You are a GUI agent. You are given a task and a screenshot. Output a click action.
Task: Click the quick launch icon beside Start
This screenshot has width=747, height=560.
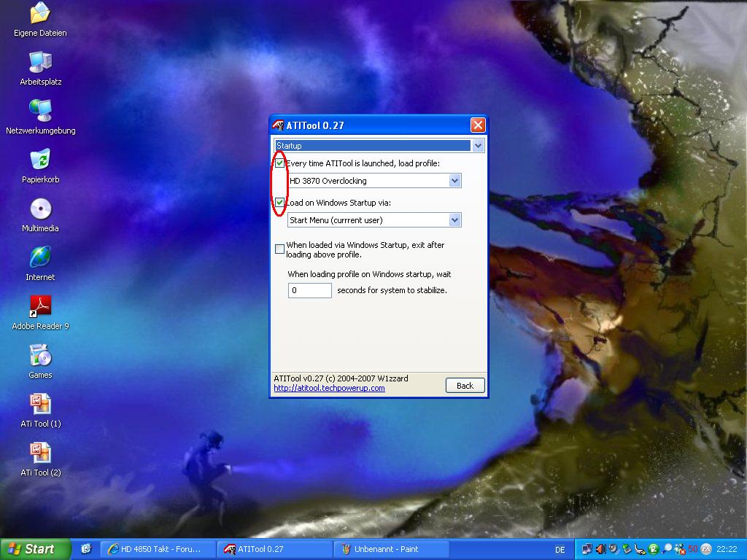(x=86, y=549)
